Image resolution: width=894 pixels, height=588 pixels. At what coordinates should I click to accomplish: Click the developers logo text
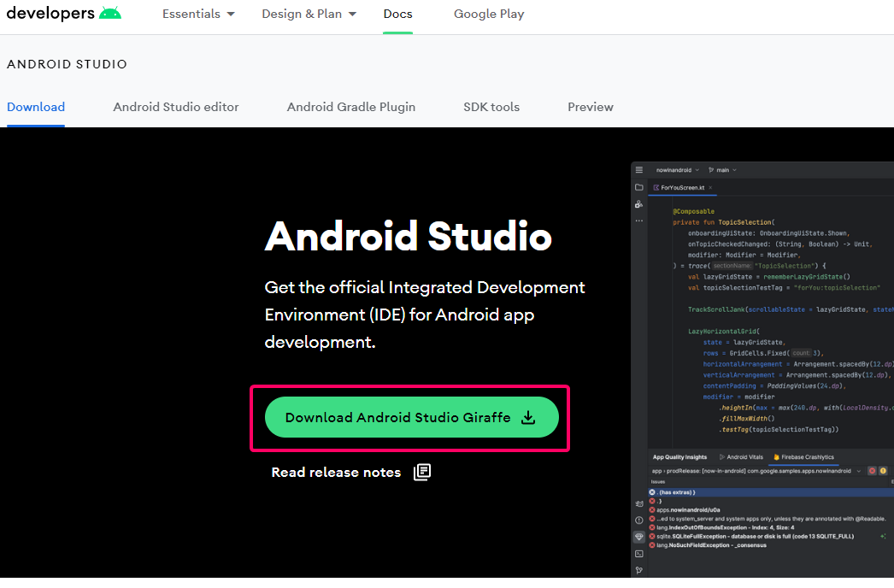pyautogui.click(x=50, y=13)
